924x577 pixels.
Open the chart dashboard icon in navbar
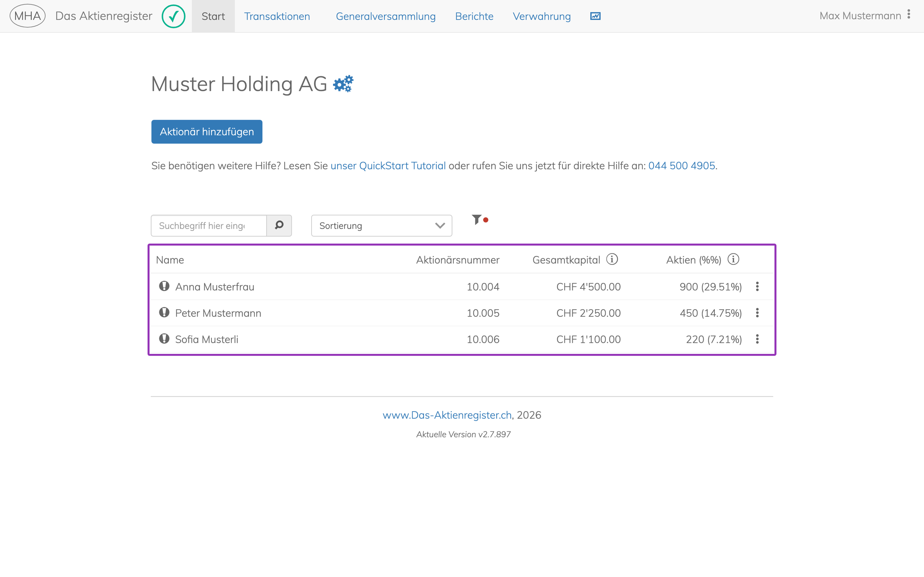point(595,16)
